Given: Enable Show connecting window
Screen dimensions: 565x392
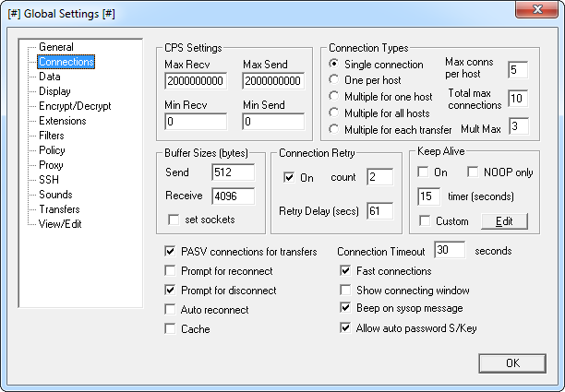Looking at the screenshot, I should coord(345,291).
